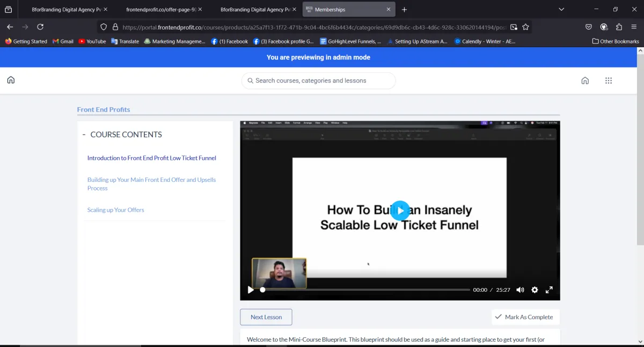Enter fullscreen mode on the video player
Screen dimensions: 644x347
pos(549,290)
